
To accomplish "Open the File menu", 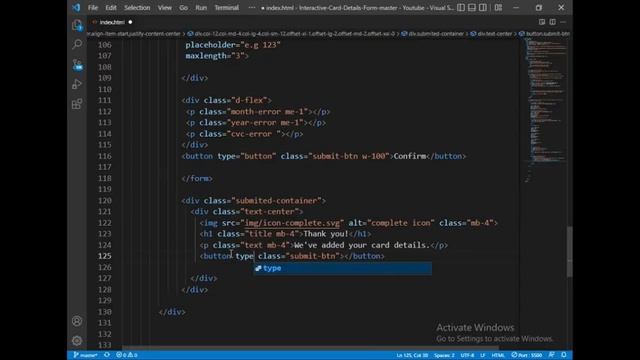I will [x=93, y=8].
